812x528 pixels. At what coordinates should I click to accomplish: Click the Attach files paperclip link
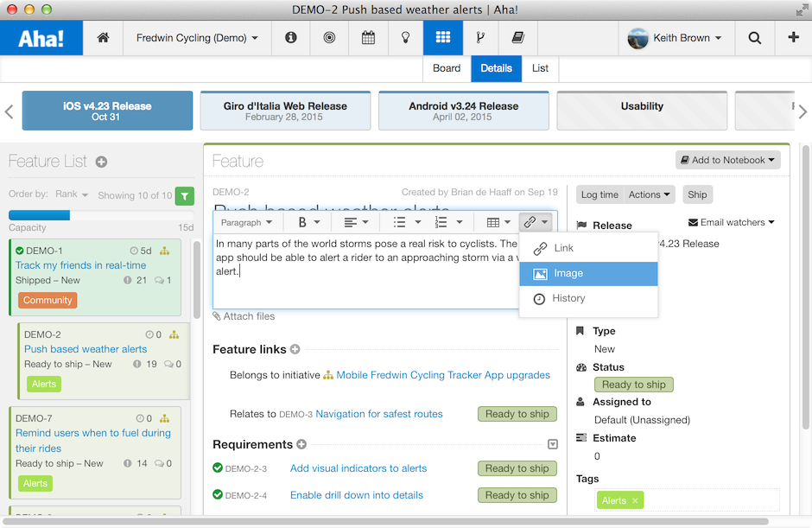244,316
